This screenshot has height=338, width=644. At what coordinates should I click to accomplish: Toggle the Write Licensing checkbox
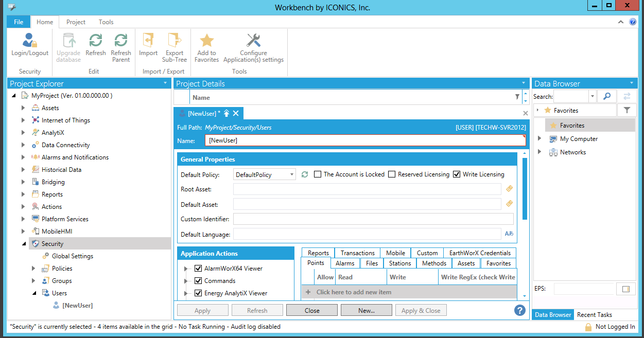457,174
